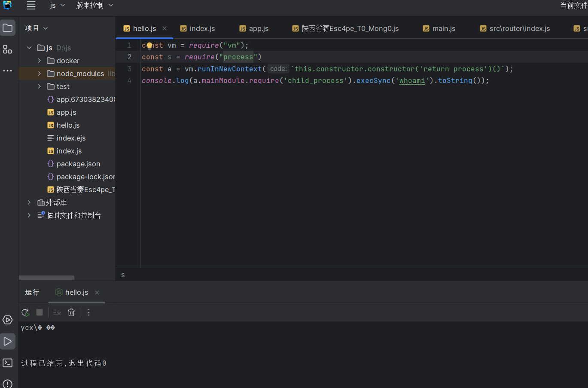Collapse the js root folder
This screenshot has height=388, width=588.
[x=29, y=48]
